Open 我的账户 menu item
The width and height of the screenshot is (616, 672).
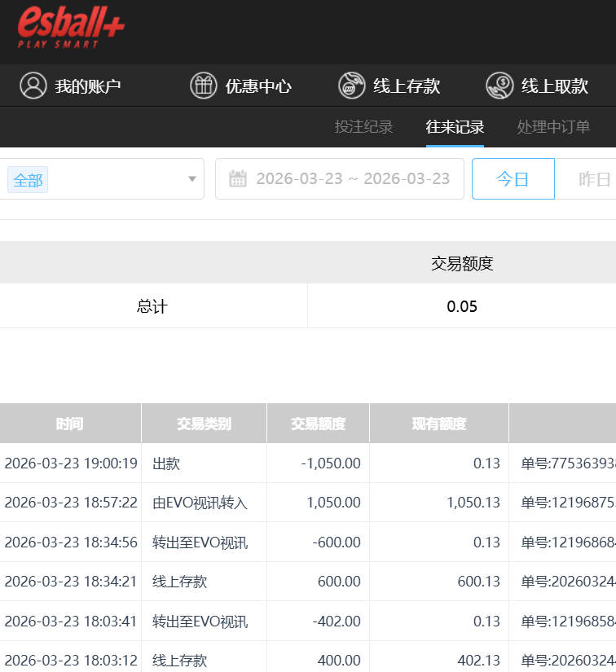pos(87,86)
